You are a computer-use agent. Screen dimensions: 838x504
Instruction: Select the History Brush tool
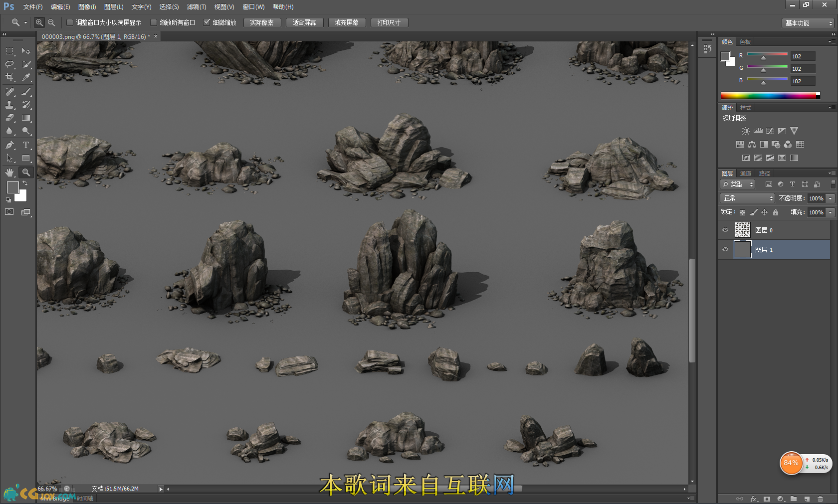[26, 105]
